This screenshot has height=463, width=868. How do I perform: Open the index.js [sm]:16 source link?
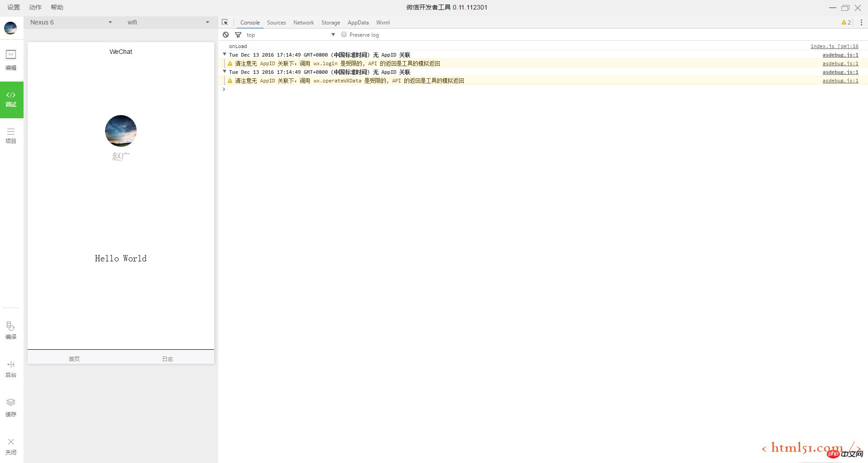click(834, 46)
